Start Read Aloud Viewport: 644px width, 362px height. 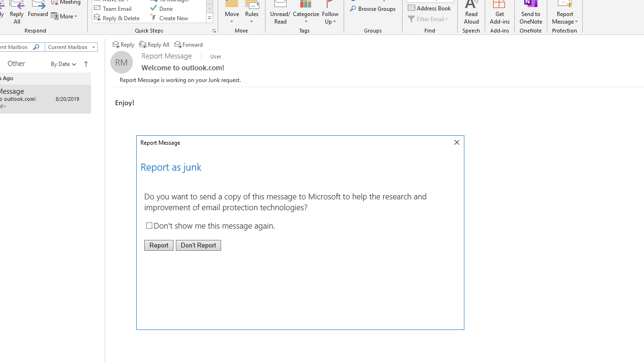(x=471, y=13)
